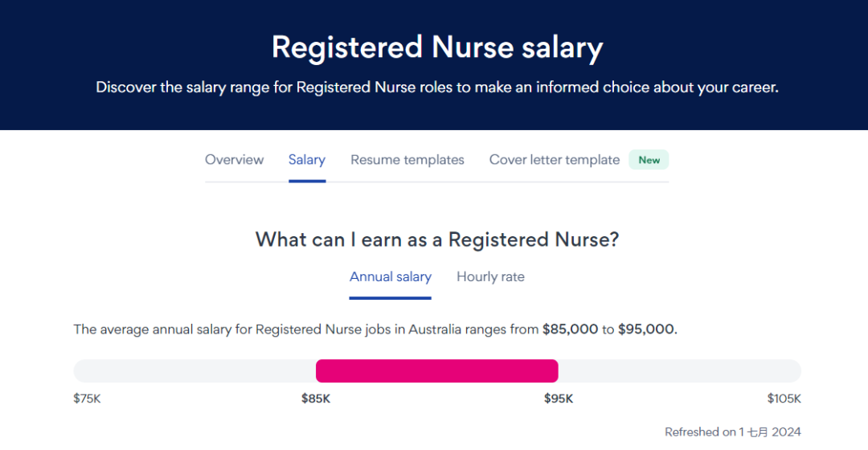Viewport: 868px width, 450px height.
Task: Click the Refreshed on date text
Action: (733, 432)
